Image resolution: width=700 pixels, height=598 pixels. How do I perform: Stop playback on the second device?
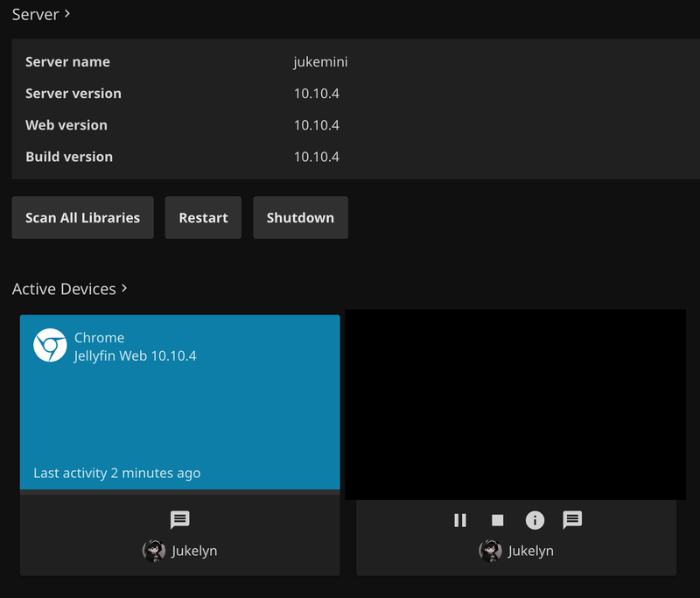point(497,520)
